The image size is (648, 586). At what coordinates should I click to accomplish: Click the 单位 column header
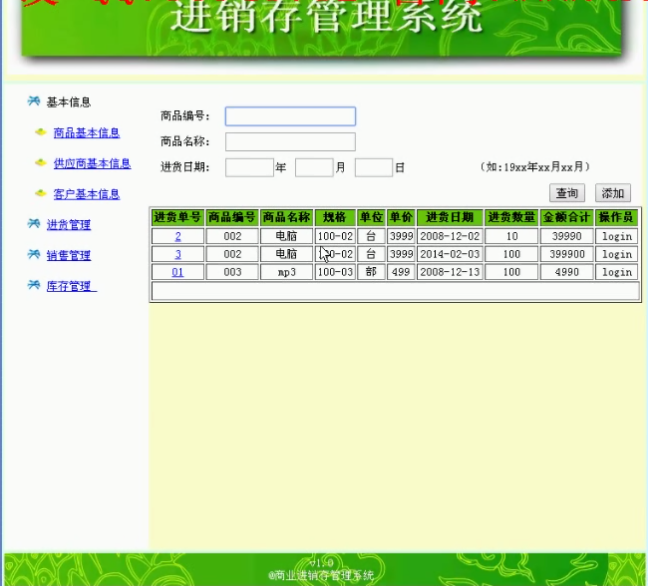pyautogui.click(x=371, y=217)
